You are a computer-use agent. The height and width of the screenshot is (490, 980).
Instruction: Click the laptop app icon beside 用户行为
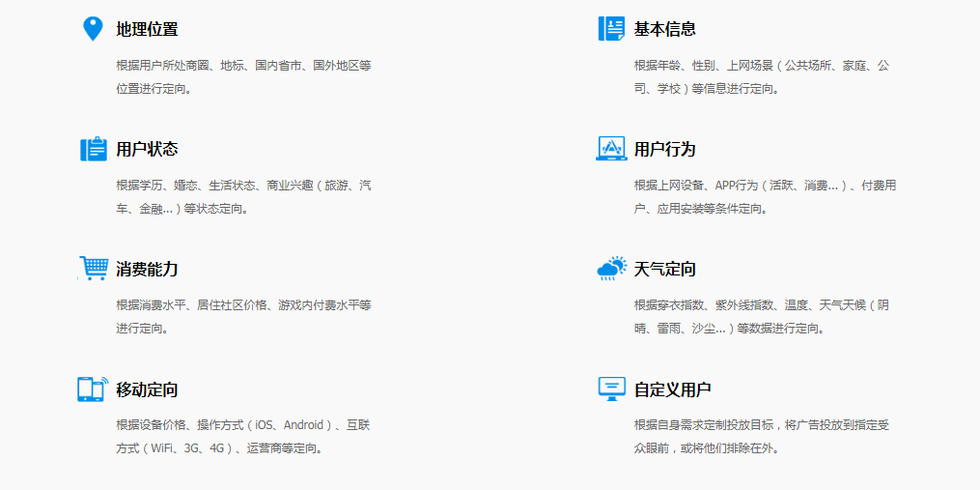coord(611,148)
